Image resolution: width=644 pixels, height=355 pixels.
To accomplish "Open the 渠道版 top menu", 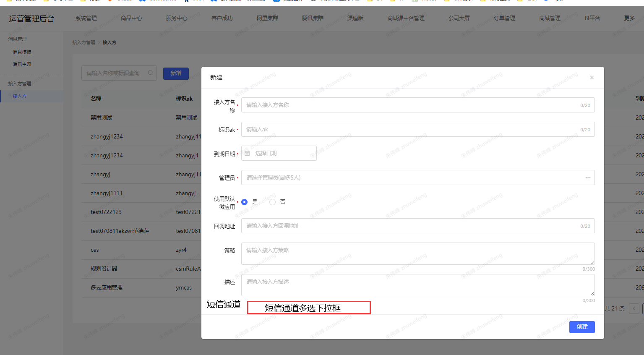I will (355, 18).
